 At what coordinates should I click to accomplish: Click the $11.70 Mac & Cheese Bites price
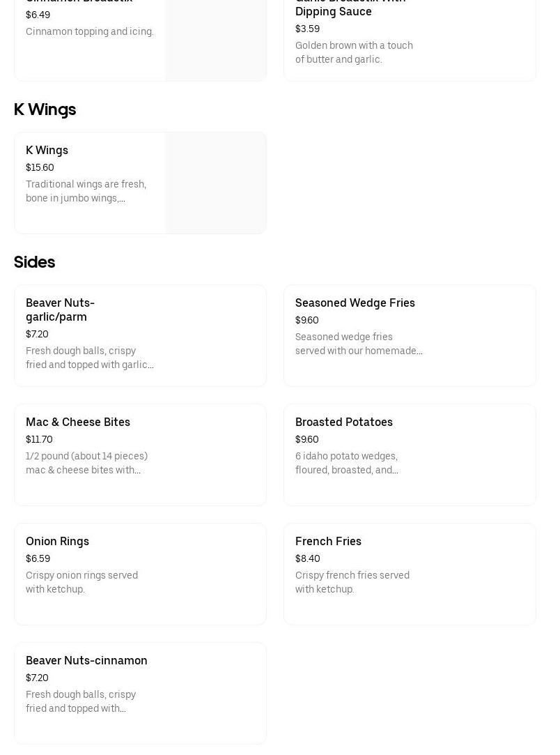pyautogui.click(x=39, y=439)
